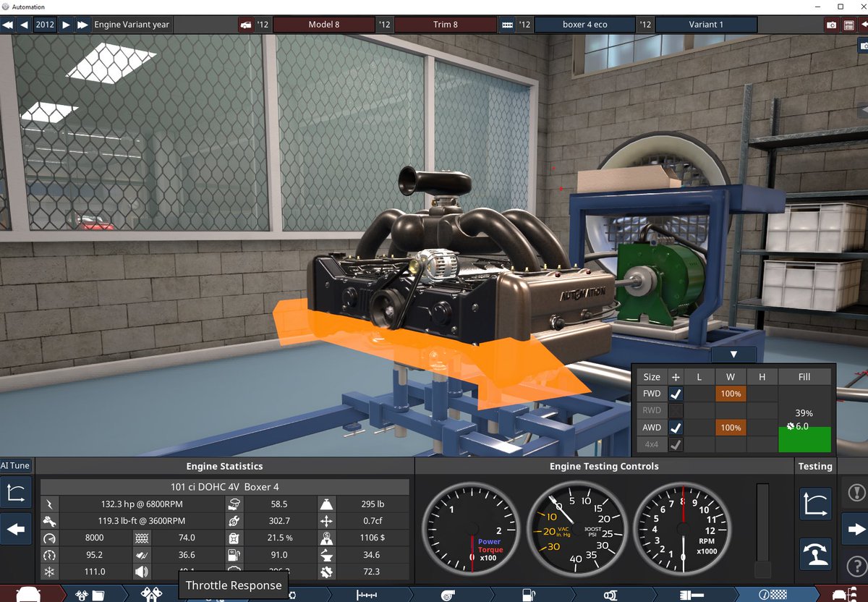Toggle the RWD fit checkbox
Viewport: 868px width, 602px height.
point(676,410)
